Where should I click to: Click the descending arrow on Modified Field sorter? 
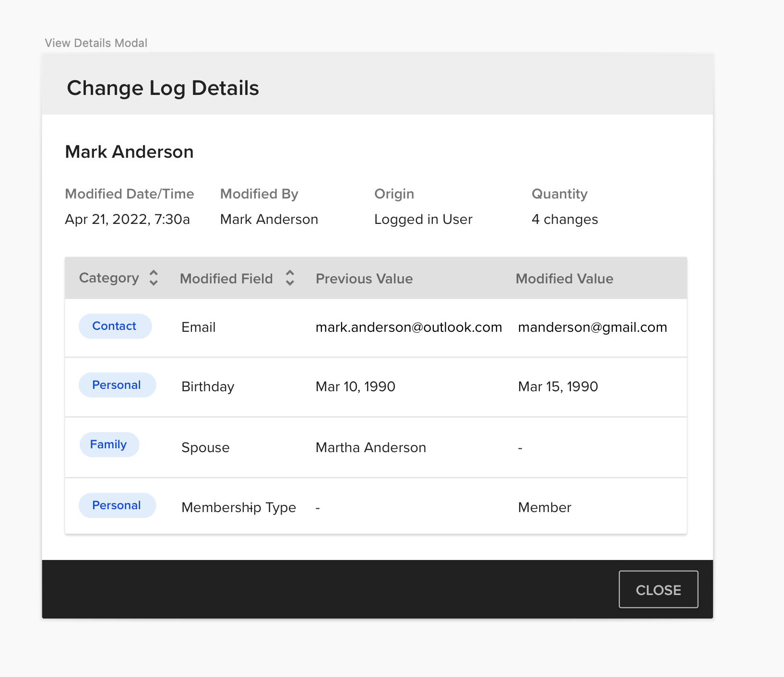(290, 283)
